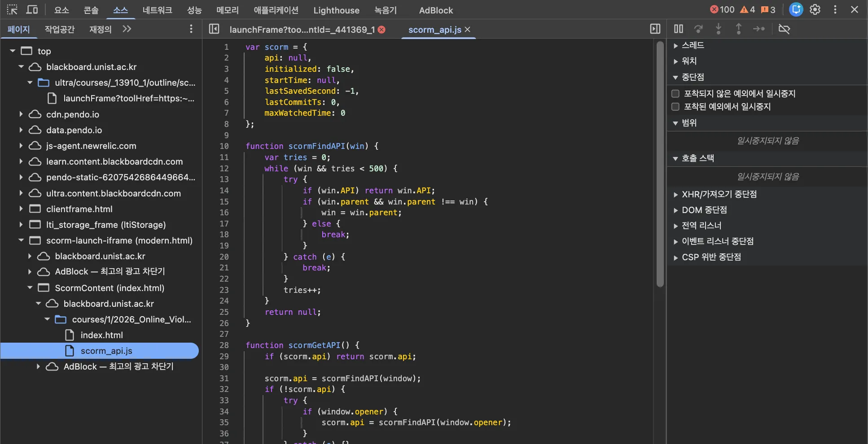Hide the navigator sidebar icon
Image resolution: width=868 pixels, height=444 pixels.
click(214, 29)
